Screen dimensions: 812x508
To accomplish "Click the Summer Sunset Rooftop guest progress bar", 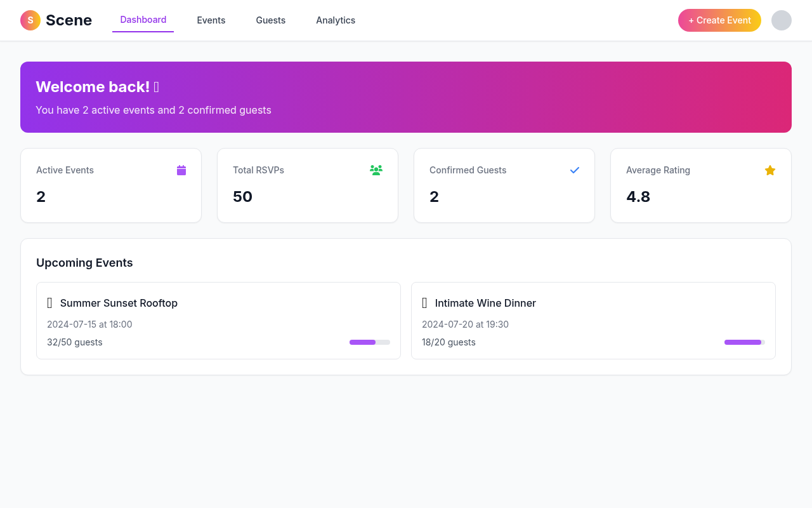I will click(x=370, y=342).
